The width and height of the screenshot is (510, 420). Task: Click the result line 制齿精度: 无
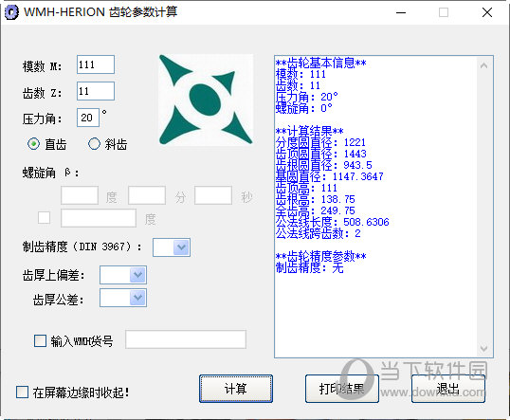[x=309, y=267]
